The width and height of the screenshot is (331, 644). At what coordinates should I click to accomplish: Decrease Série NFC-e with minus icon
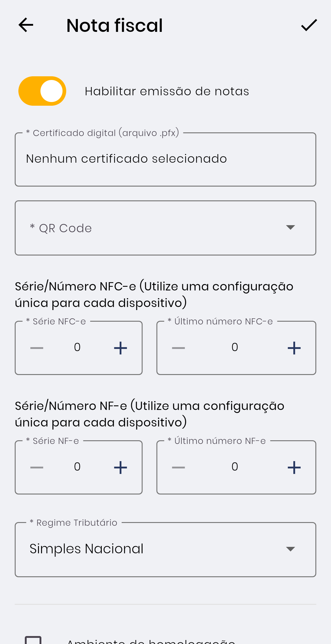(37, 348)
